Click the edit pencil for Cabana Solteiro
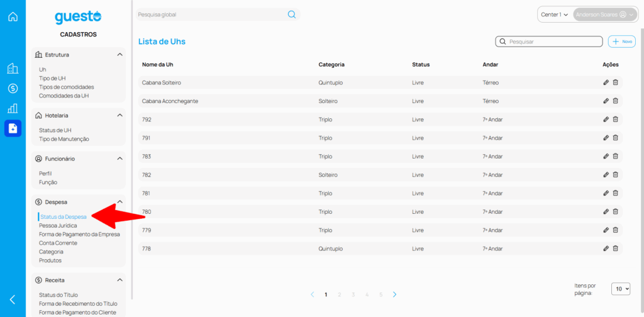 [x=606, y=82]
